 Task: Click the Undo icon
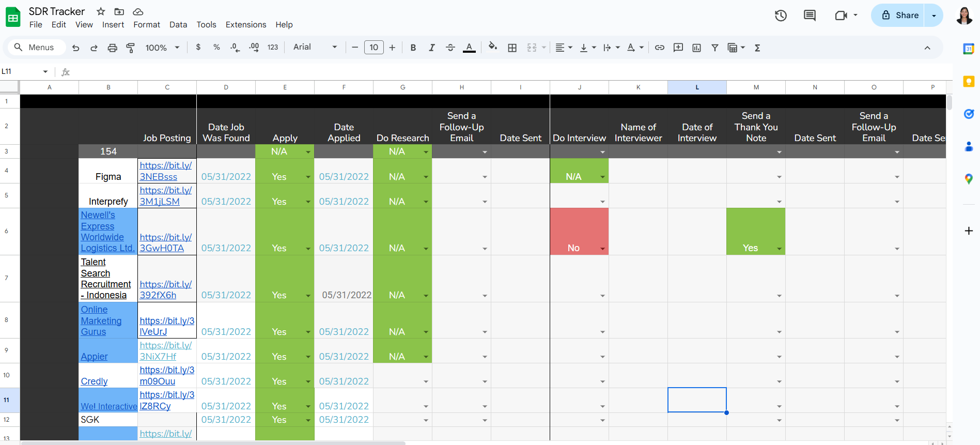(75, 48)
